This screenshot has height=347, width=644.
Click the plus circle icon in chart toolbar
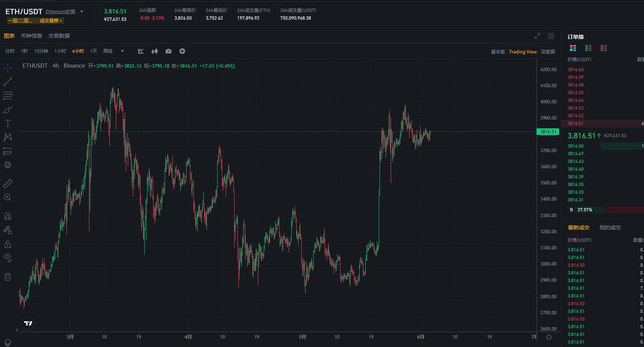(x=182, y=51)
